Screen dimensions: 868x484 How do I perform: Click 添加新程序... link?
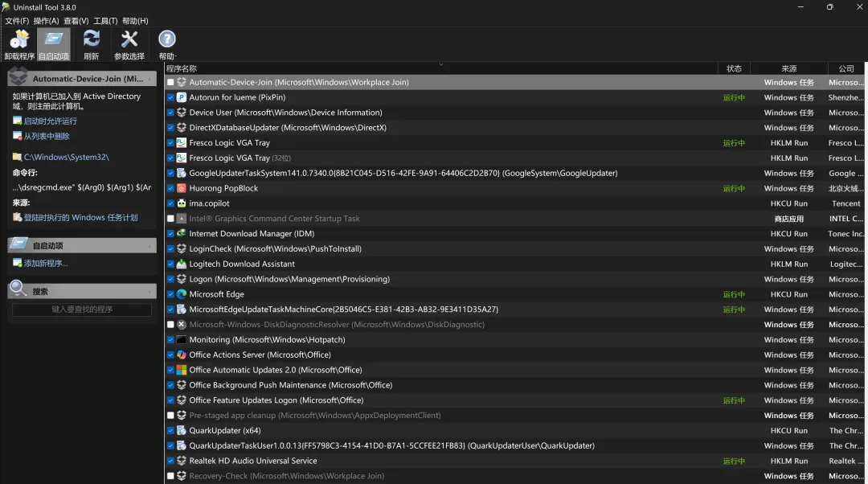[x=45, y=264]
